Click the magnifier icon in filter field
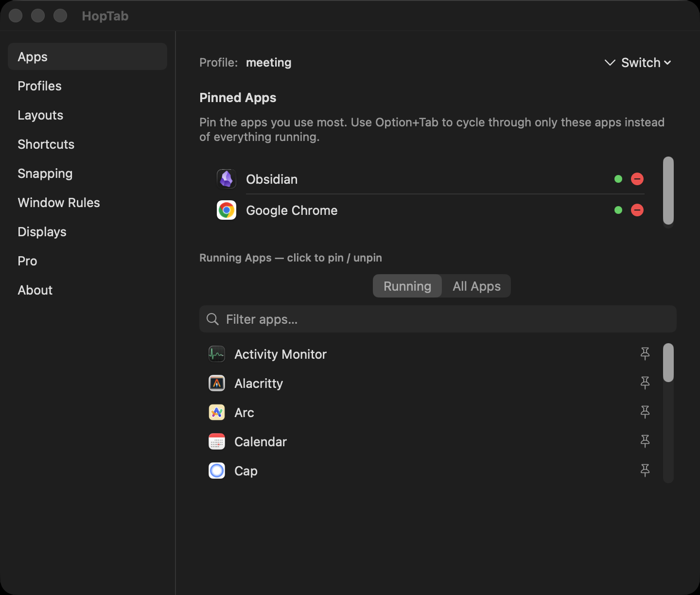Viewport: 700px width, 595px height. click(212, 319)
